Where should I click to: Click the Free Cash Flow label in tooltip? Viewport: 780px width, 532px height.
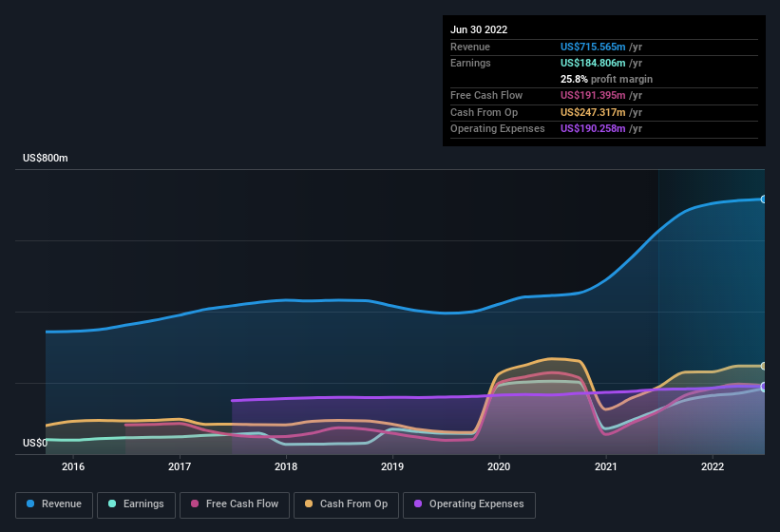[486, 95]
